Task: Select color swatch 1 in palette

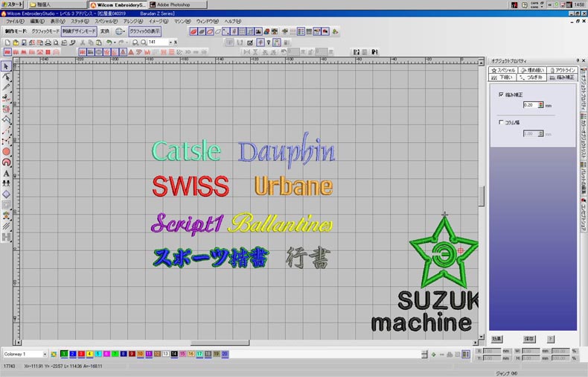Action: [64, 354]
